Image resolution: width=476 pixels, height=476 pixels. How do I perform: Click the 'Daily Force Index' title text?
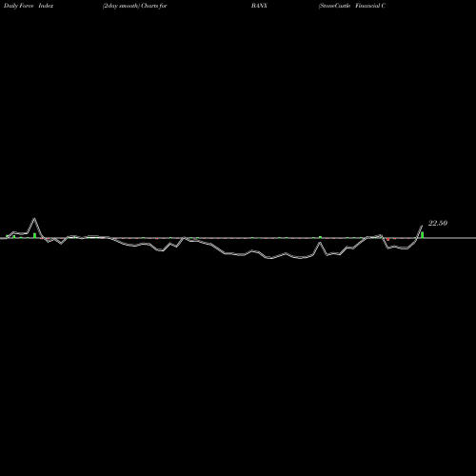29,6
